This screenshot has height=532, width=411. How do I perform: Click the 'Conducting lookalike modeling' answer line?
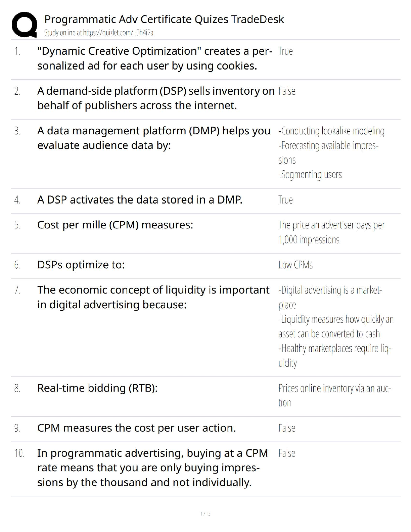click(x=331, y=131)
